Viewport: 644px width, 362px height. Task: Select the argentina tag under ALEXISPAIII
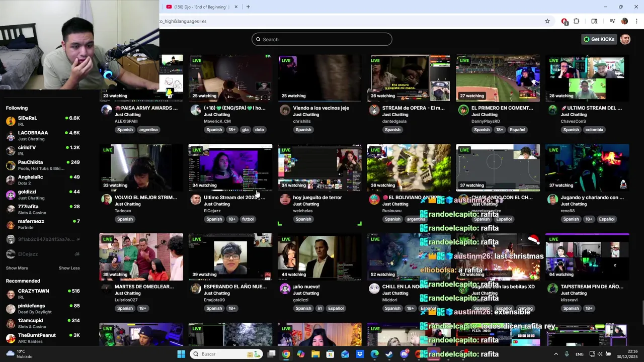[148, 130]
